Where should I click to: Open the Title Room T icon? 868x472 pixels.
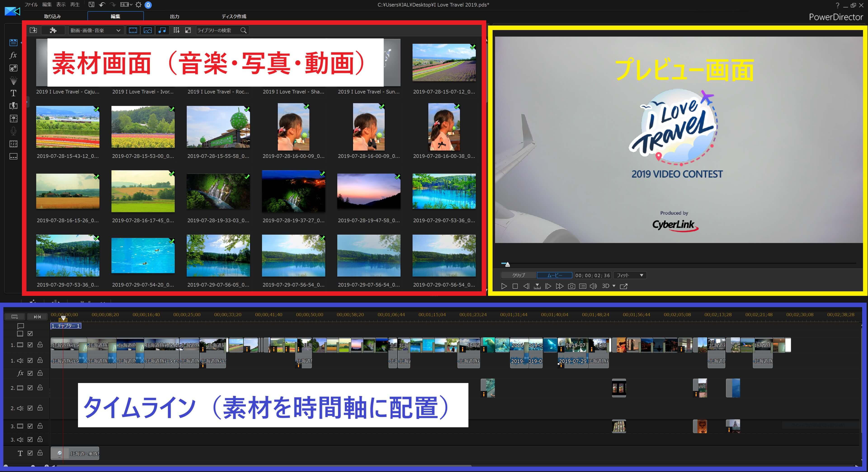[14, 93]
